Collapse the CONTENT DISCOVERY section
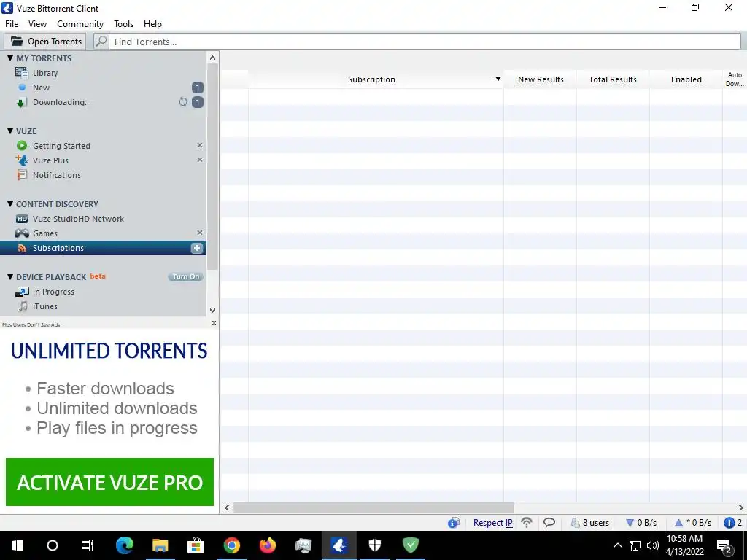This screenshot has width=747, height=560. 10,204
